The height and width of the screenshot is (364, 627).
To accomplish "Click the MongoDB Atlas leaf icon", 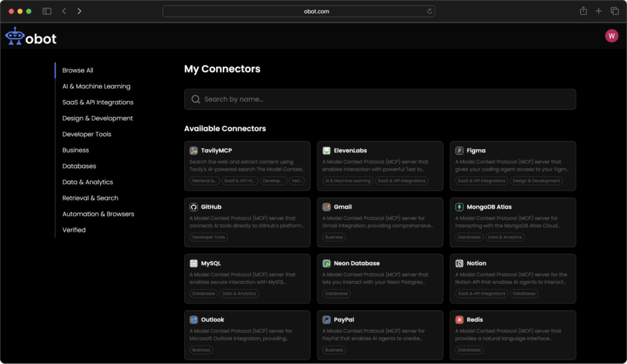I will tap(459, 207).
